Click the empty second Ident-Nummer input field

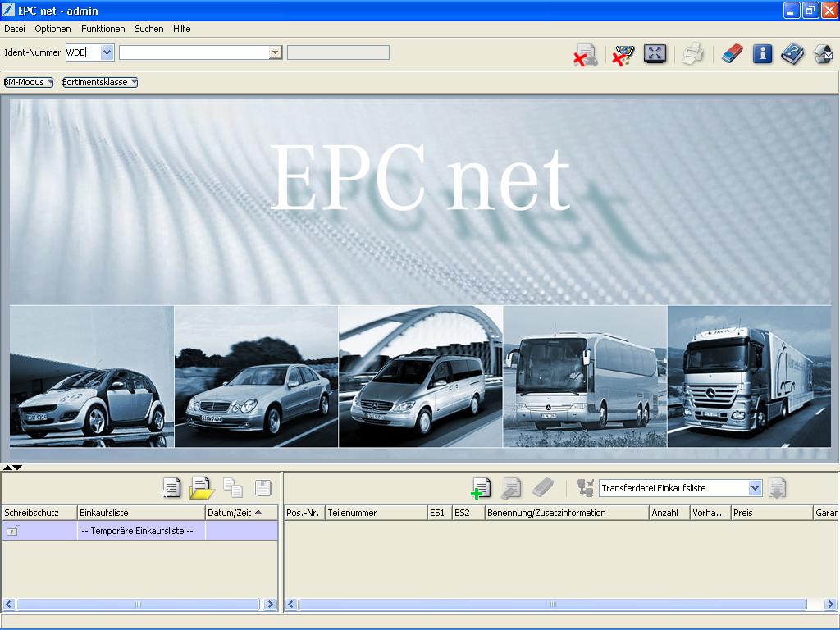(x=194, y=52)
